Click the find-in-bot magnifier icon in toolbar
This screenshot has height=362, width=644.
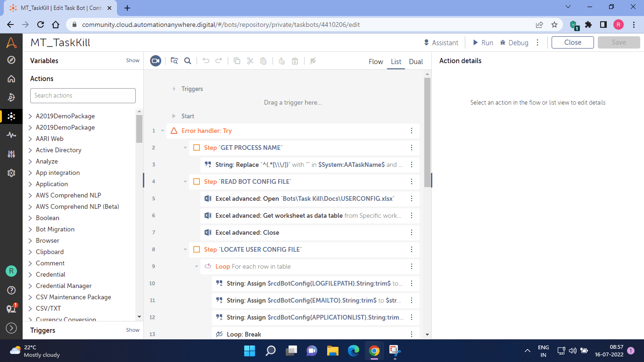[x=188, y=61]
